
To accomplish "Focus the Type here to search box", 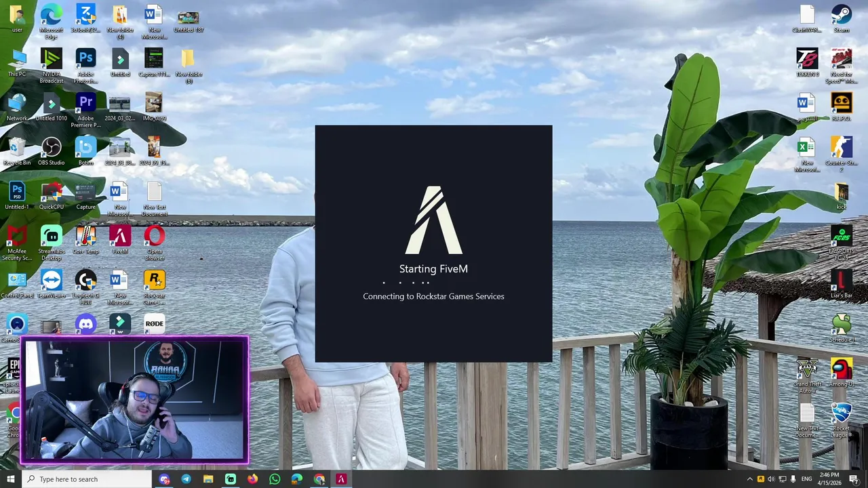I will tap(87, 479).
